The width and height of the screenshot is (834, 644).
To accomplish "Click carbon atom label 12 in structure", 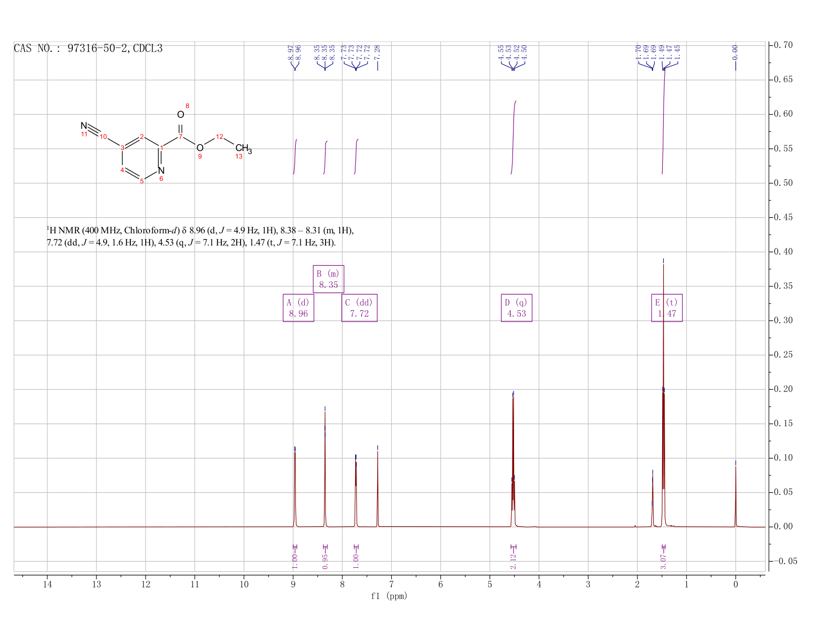I will pos(219,137).
